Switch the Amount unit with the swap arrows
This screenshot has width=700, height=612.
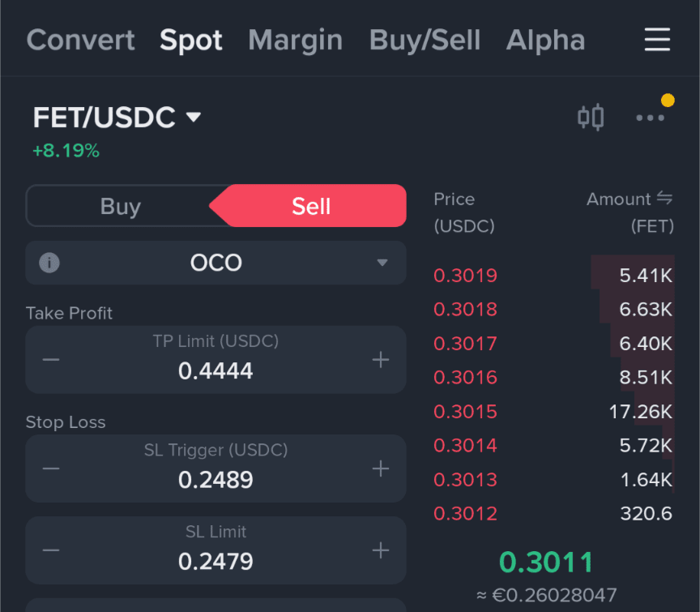click(x=664, y=198)
